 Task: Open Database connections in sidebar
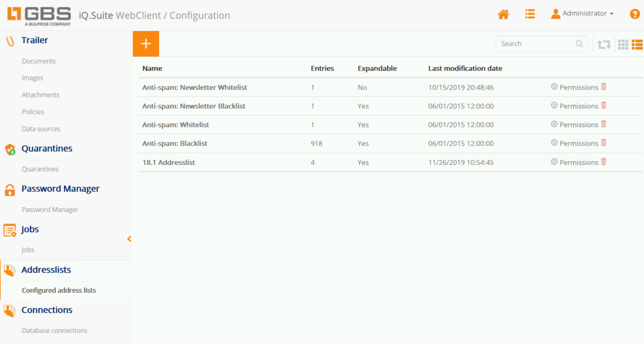coord(54,331)
